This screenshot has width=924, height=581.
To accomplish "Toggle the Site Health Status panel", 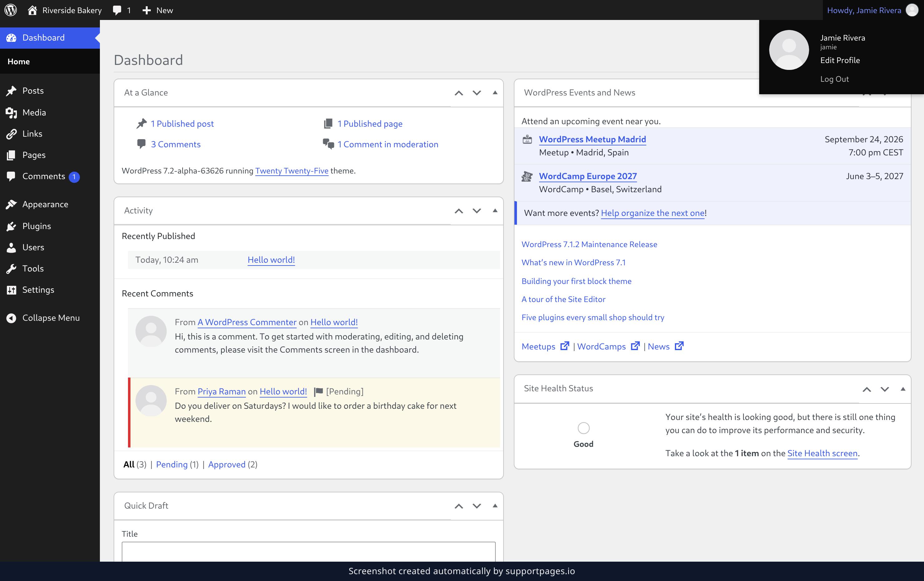I will point(903,389).
